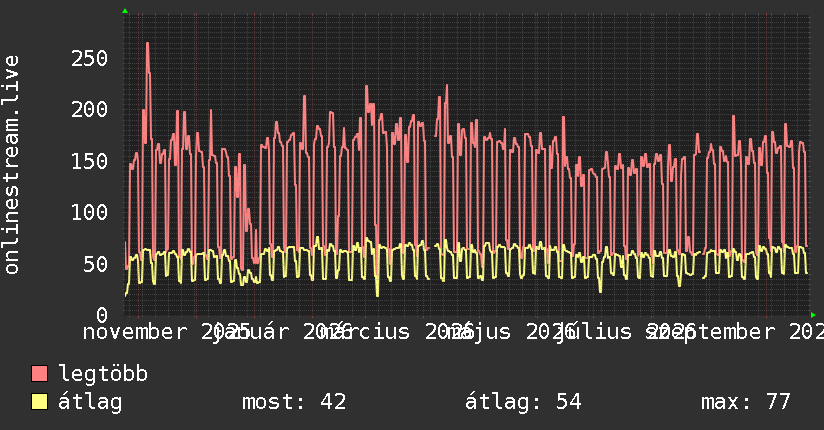Click the átlag: 54 statistic
Viewport: 824px width, 430px height.
click(x=523, y=402)
